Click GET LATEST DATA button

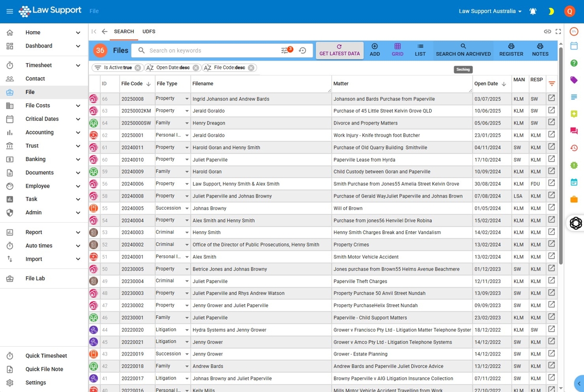[x=339, y=50]
